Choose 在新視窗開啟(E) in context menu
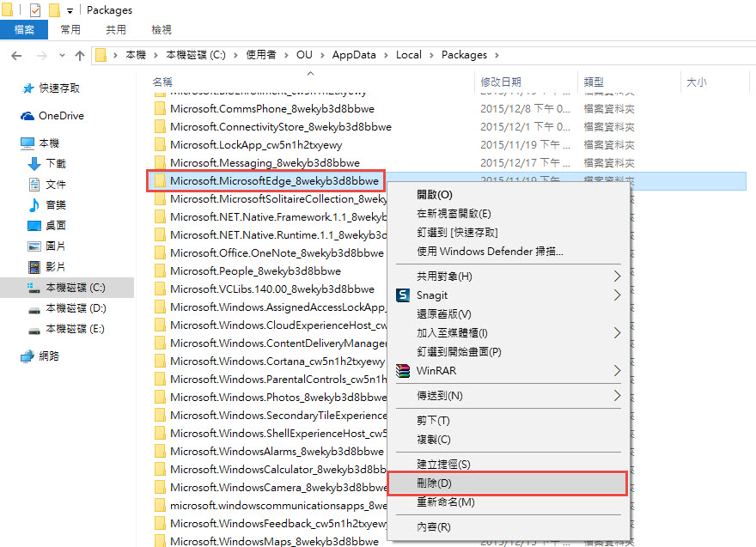Screen dimensions: 756x547 (x=509, y=214)
